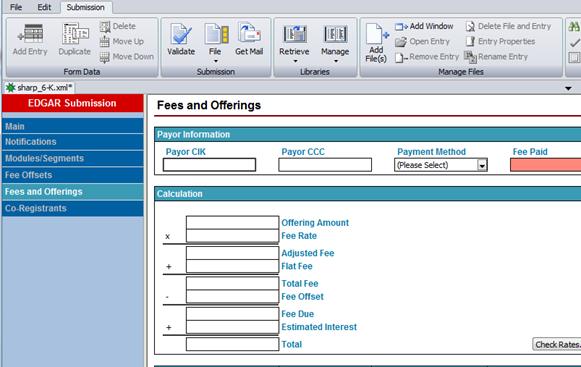Click the Fee Offset field
Viewport: 581px width, 367px height.
[232, 297]
